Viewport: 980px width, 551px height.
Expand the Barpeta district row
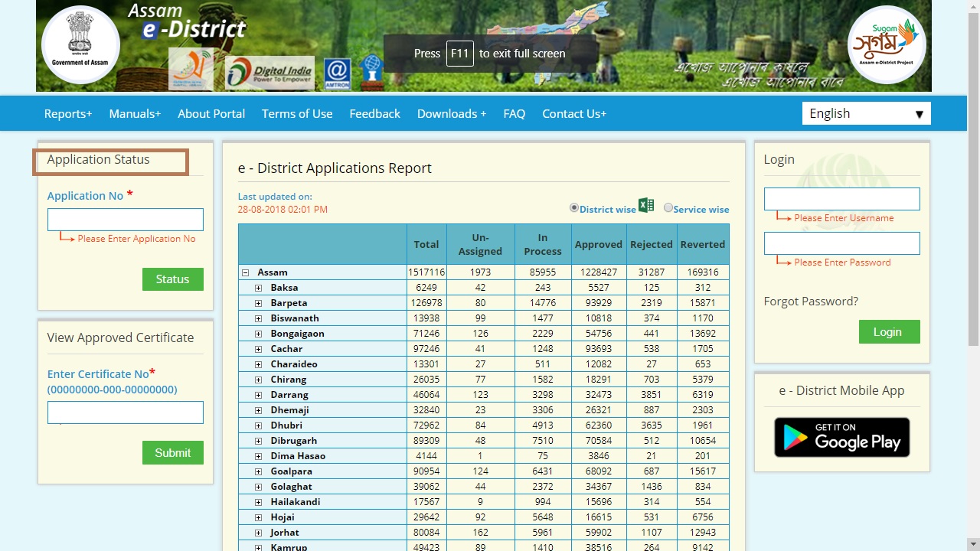258,303
